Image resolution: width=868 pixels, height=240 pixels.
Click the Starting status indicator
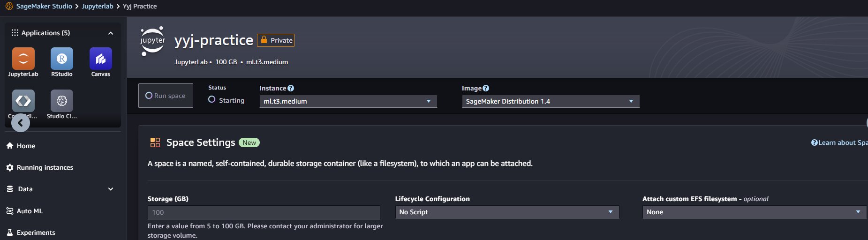click(x=226, y=100)
